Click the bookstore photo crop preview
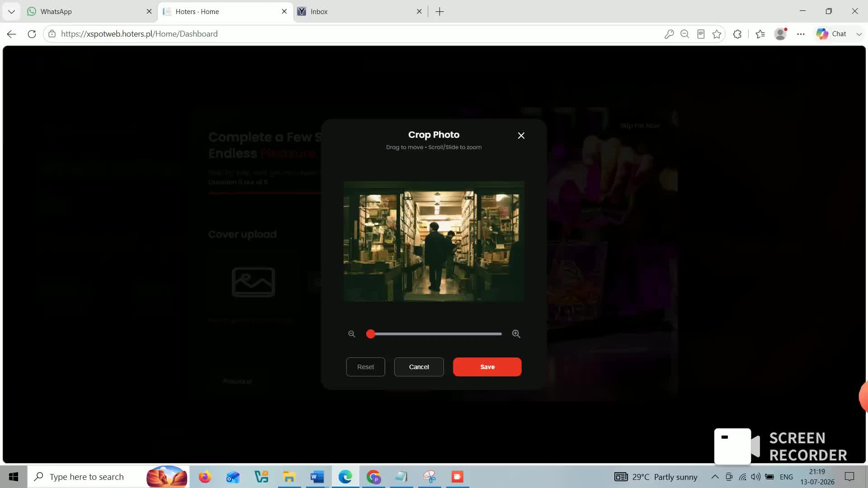 (434, 241)
